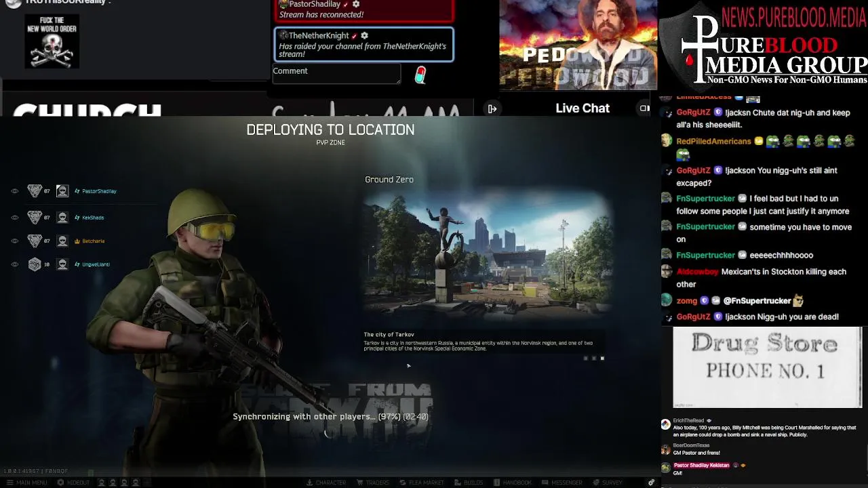Image resolution: width=868 pixels, height=488 pixels.
Task: Select PastorShadilay's player avatar in squad list
Action: pyautogui.click(x=62, y=191)
